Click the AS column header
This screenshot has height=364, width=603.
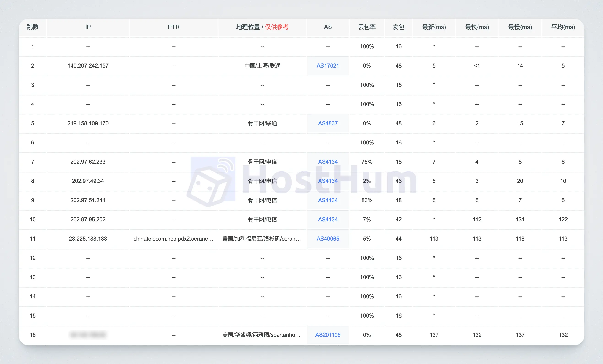(328, 27)
